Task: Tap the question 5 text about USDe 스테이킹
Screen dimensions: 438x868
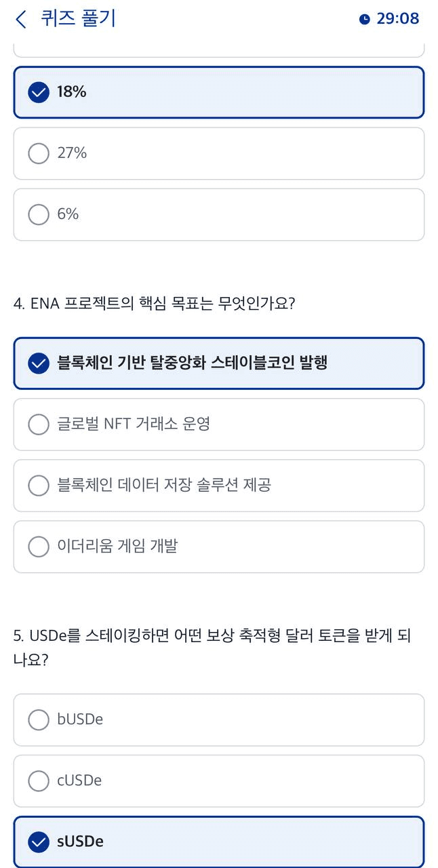Action: (213, 648)
